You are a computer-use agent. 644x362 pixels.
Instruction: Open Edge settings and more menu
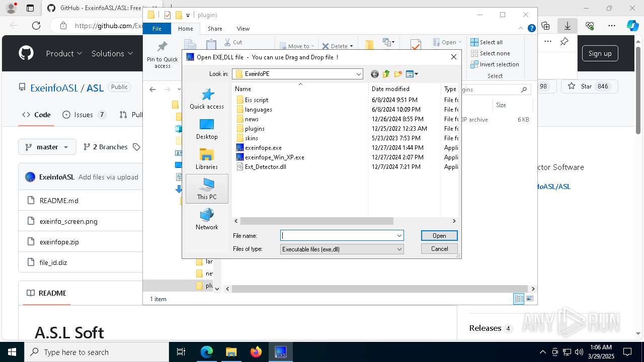click(x=612, y=26)
